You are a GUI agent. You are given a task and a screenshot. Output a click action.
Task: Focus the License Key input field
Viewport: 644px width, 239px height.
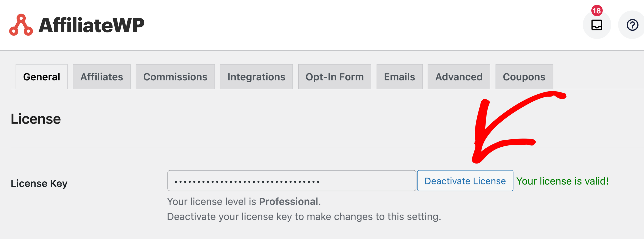[292, 181]
